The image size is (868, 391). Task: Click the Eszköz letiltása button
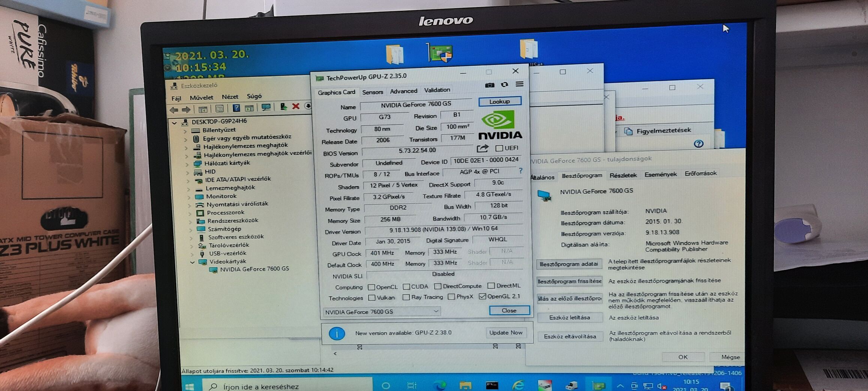click(570, 317)
